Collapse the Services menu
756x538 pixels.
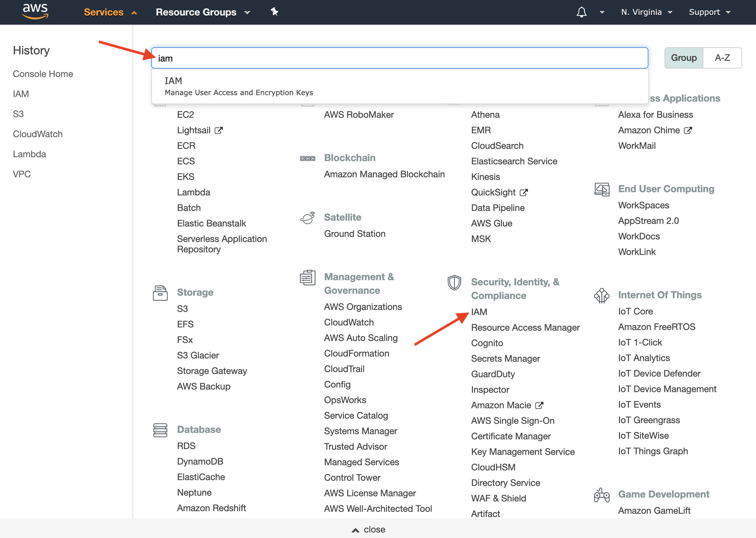coord(110,12)
